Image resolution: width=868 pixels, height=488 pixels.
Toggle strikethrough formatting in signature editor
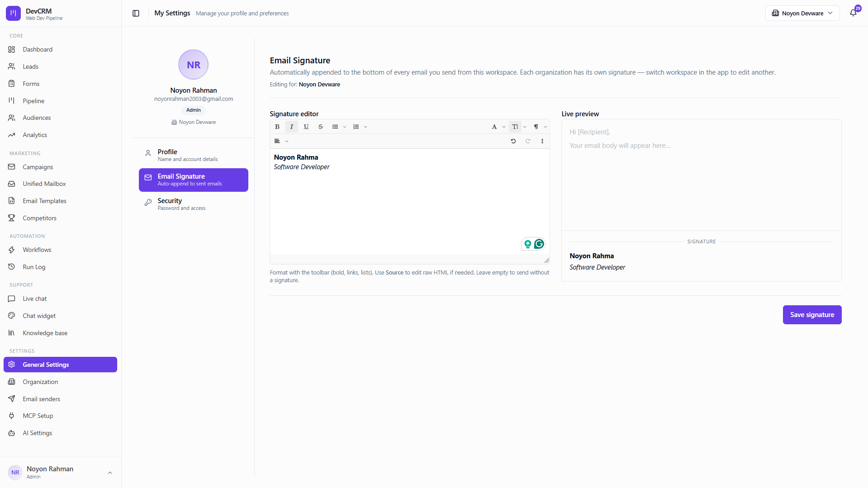pyautogui.click(x=321, y=127)
